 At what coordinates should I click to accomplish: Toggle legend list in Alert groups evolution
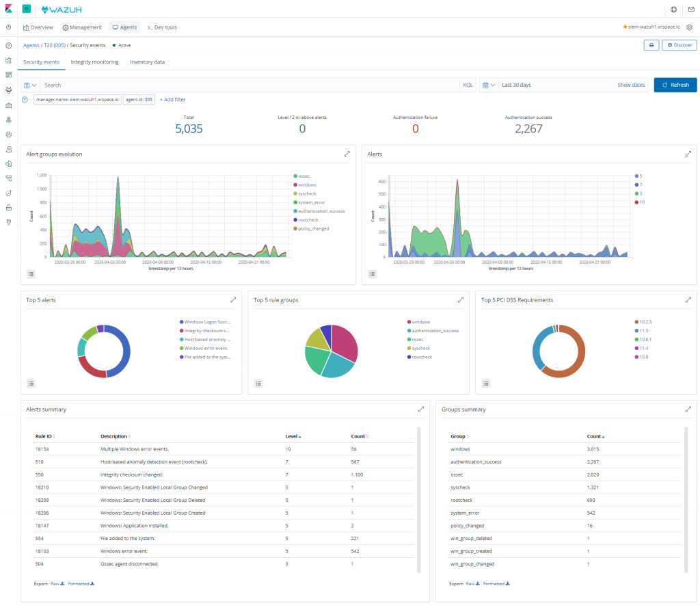[31, 274]
